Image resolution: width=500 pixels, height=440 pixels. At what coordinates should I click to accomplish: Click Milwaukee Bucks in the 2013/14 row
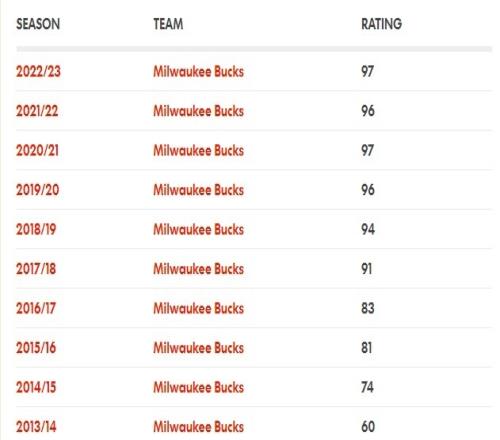pyautogui.click(x=198, y=426)
